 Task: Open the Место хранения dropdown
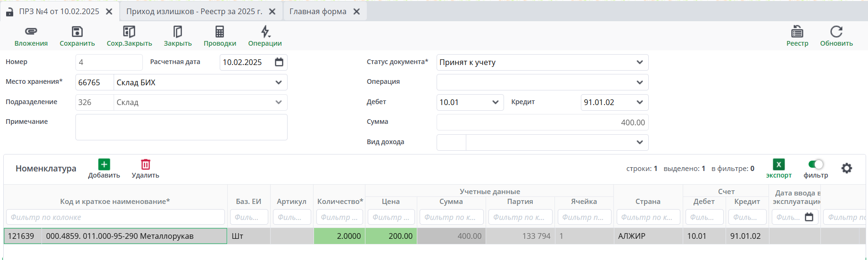pos(278,82)
